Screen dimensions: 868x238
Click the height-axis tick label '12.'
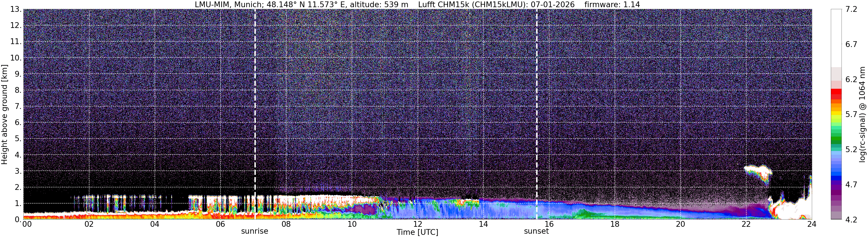16,25
